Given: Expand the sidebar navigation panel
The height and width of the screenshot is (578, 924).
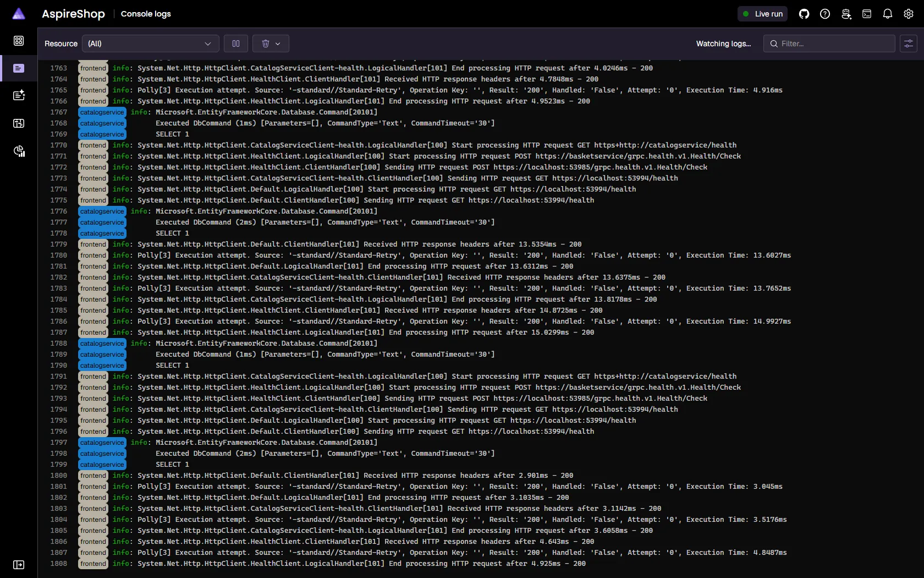Looking at the screenshot, I should [19, 565].
